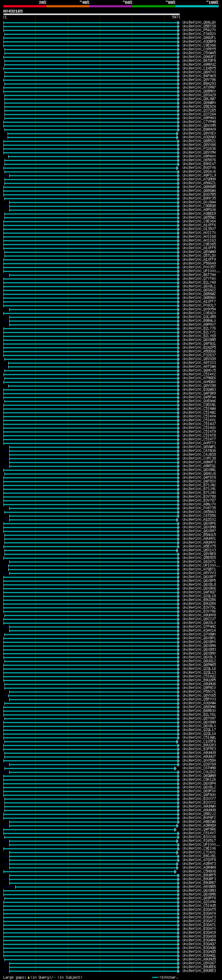The height and width of the screenshot is (980, 222).
Task: Open hit UniRef100_Q96UF1
Action: 199,38
